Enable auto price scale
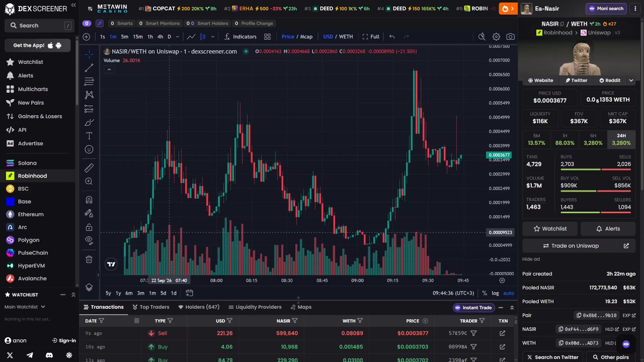The height and width of the screenshot is (362, 644). 508,293
